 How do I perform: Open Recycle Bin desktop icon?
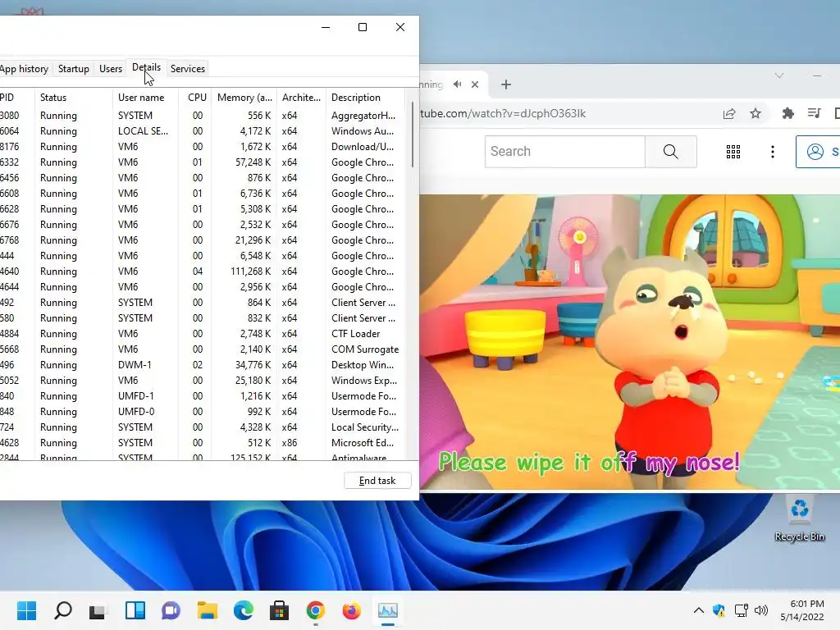coord(799,518)
